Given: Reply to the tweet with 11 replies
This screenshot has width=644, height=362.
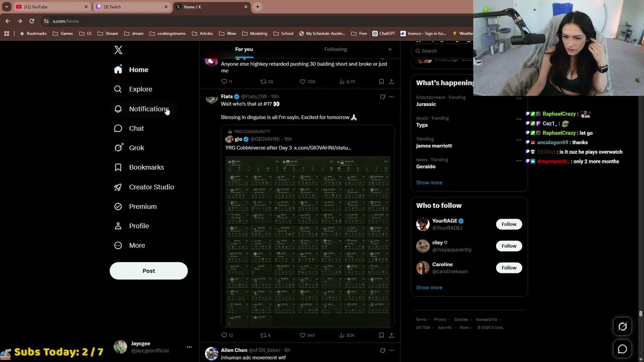Looking at the screenshot, I should click(x=224, y=81).
